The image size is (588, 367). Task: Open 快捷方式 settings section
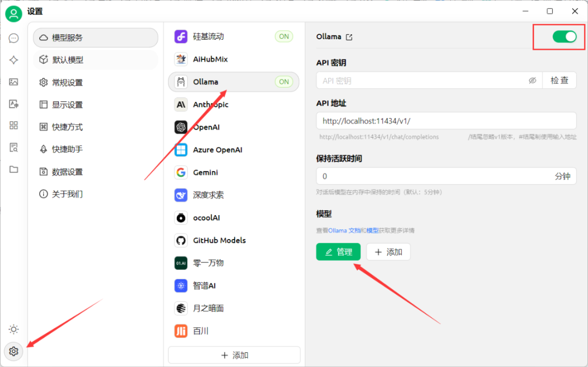pyautogui.click(x=96, y=127)
